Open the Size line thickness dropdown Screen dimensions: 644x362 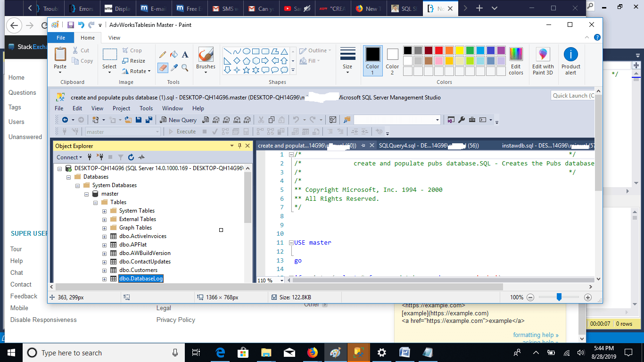click(347, 61)
